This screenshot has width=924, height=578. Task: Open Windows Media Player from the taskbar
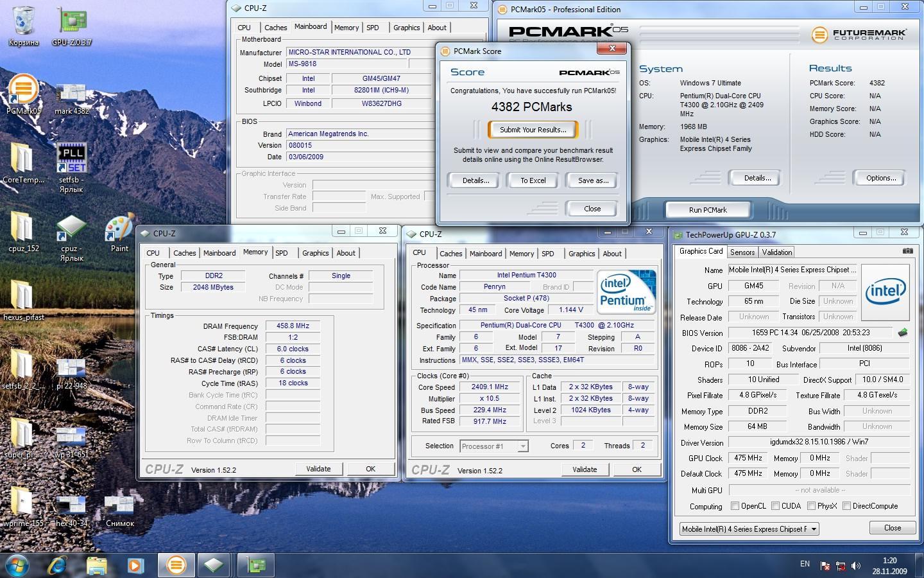point(135,565)
